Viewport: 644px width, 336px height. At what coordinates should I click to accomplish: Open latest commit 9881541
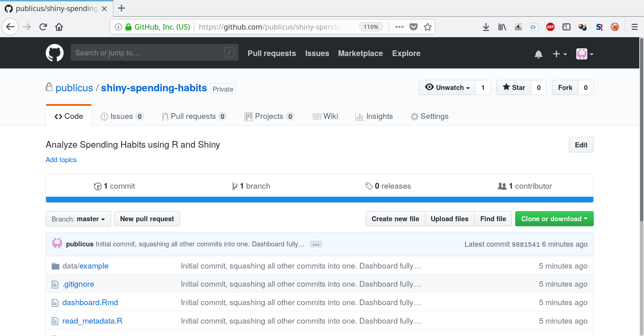point(526,244)
